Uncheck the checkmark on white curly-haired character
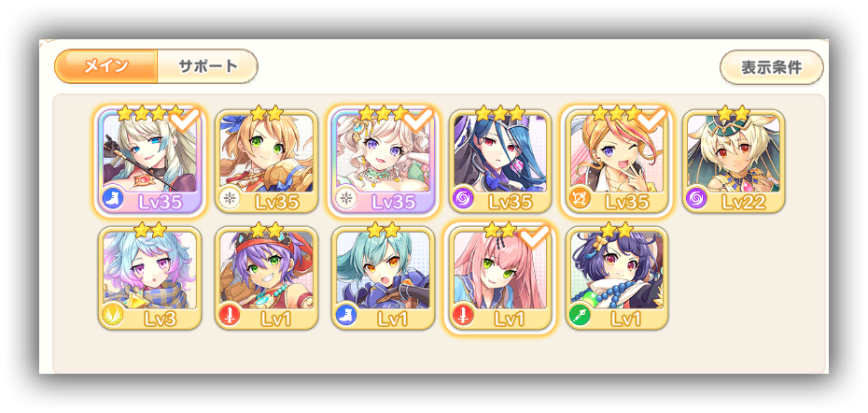 point(419,121)
